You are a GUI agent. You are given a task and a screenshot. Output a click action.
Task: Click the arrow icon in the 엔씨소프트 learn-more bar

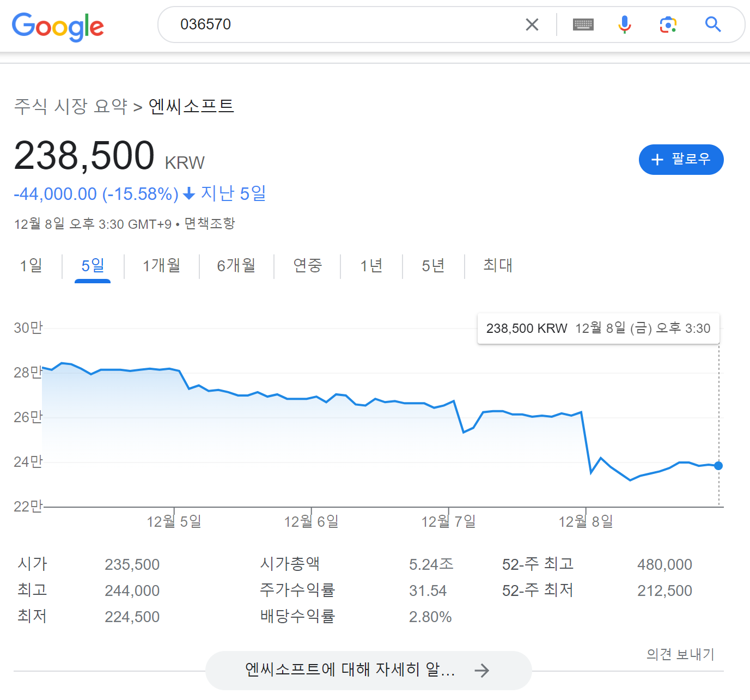(483, 671)
